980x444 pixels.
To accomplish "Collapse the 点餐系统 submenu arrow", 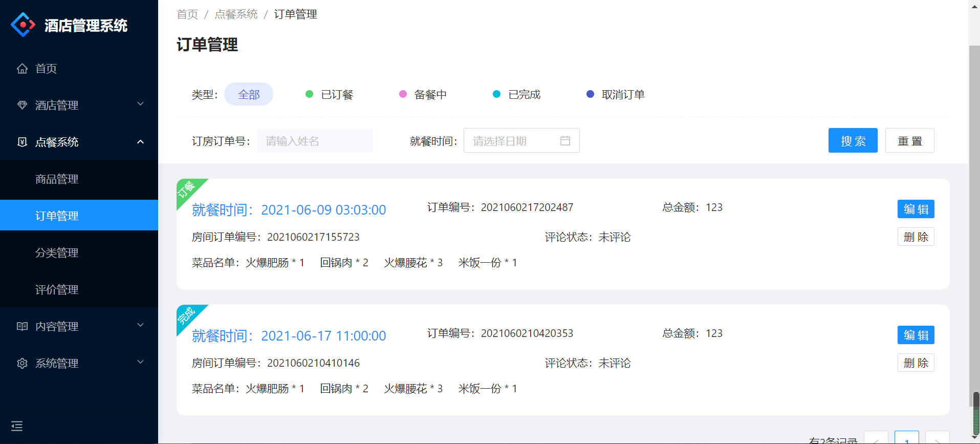I will coord(140,142).
